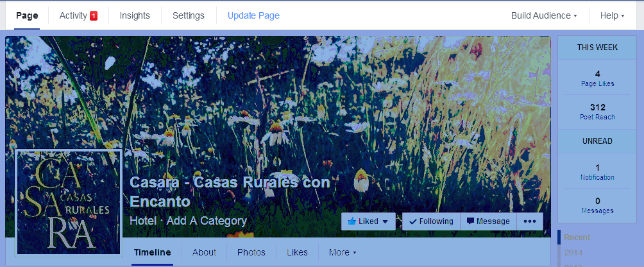Screen dimensions: 644x267
Task: Expand the Help dropdown menu
Action: [x=612, y=15]
